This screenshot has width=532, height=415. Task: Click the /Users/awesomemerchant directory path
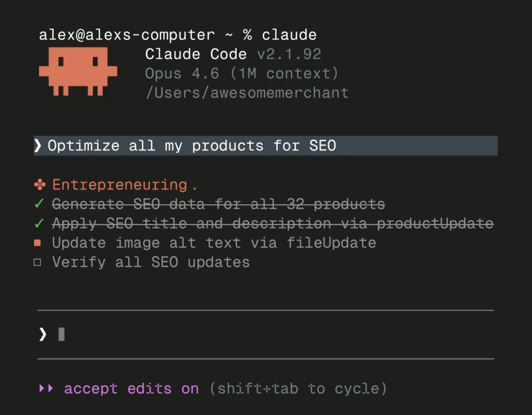pos(247,93)
